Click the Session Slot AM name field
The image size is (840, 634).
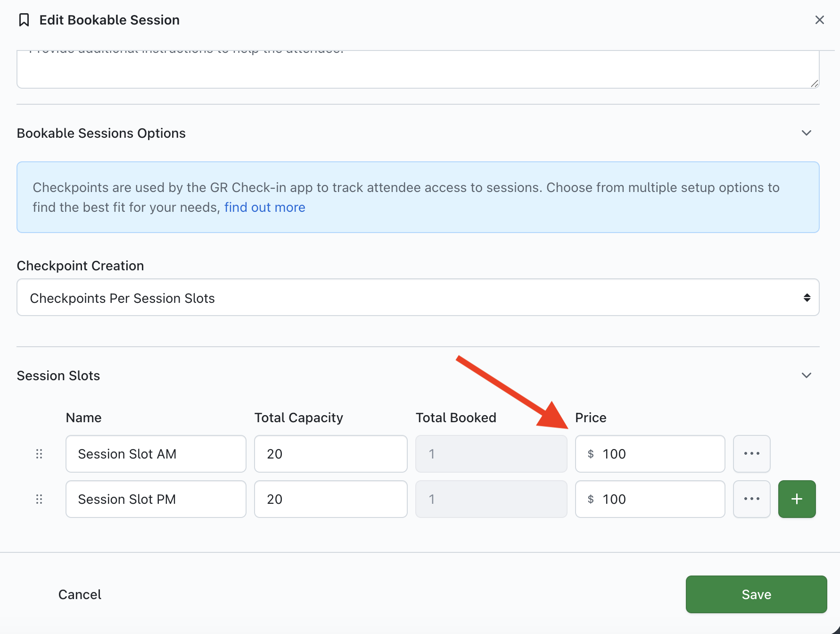click(x=156, y=454)
